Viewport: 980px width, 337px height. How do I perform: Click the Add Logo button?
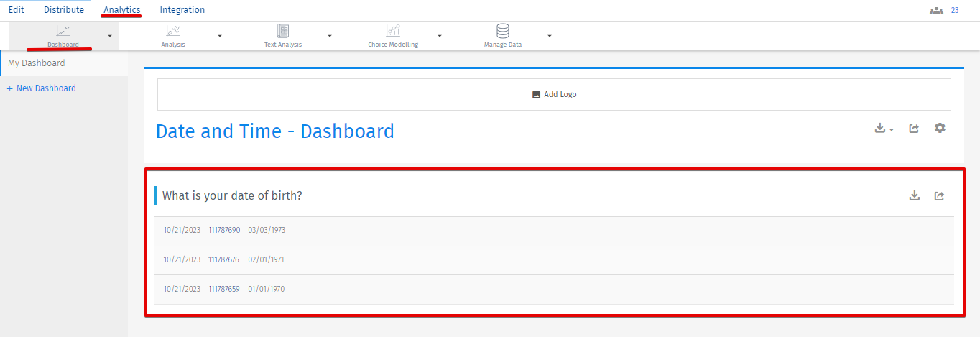pyautogui.click(x=554, y=94)
